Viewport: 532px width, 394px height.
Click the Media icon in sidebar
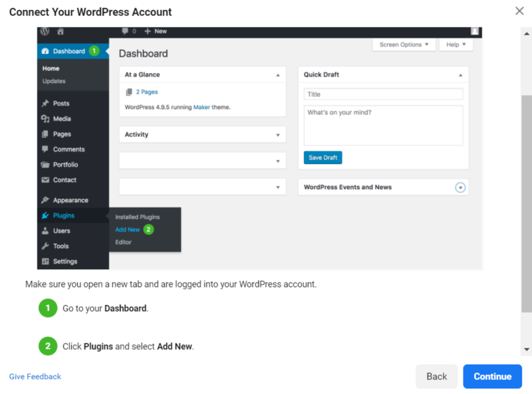tap(45, 119)
